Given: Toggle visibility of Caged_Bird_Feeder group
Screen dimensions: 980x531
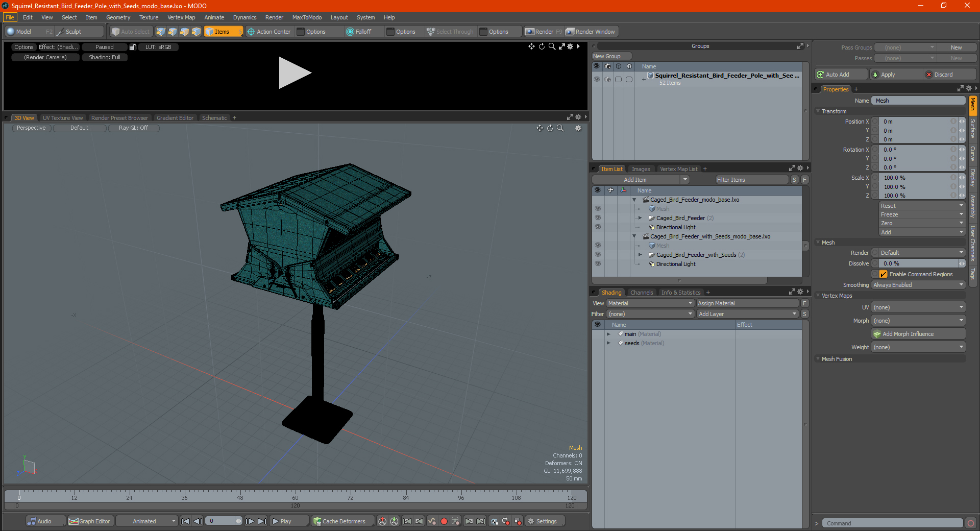Looking at the screenshot, I should [x=597, y=218].
